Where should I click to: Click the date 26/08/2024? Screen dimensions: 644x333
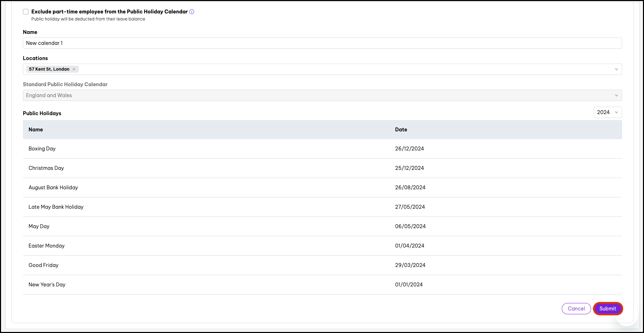click(x=410, y=188)
